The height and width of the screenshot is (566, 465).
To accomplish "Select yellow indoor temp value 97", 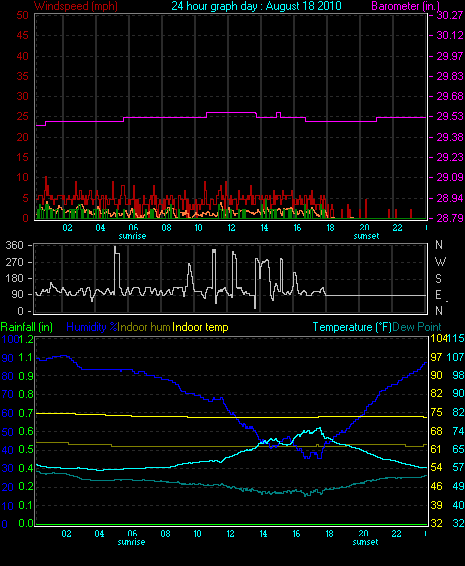I will point(436,357).
